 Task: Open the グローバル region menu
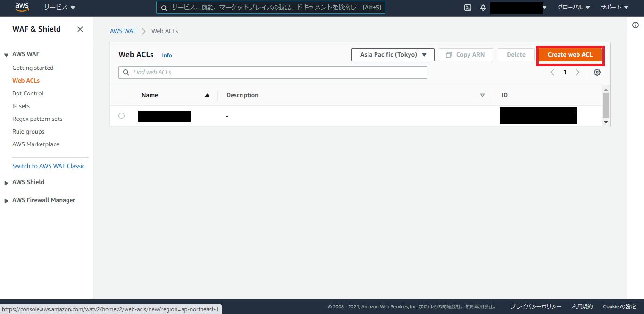click(574, 8)
